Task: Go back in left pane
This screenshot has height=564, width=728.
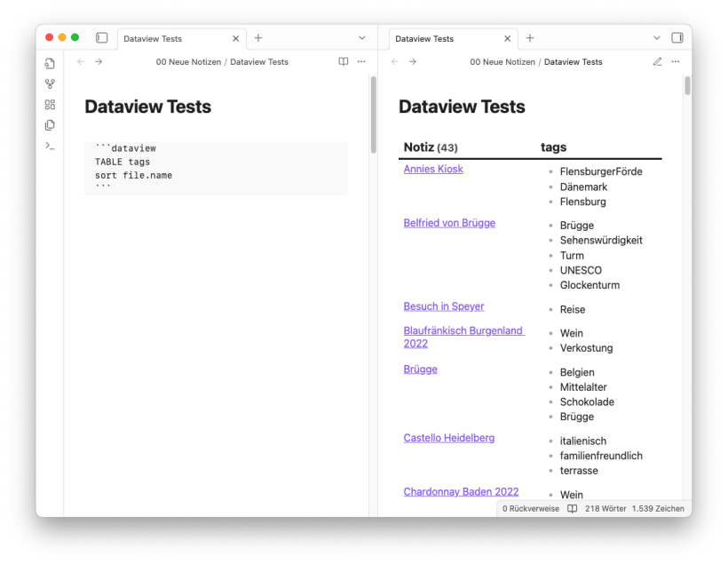Action: tap(81, 62)
